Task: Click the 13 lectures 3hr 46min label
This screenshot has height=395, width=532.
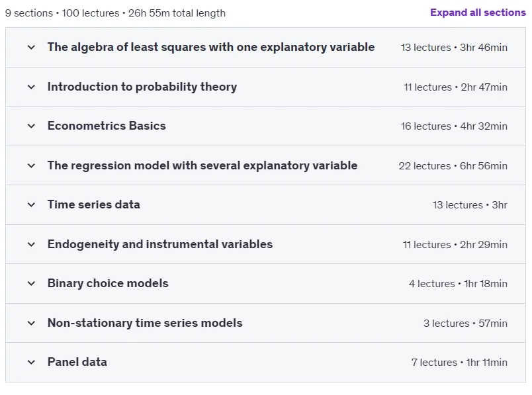Action: [454, 48]
